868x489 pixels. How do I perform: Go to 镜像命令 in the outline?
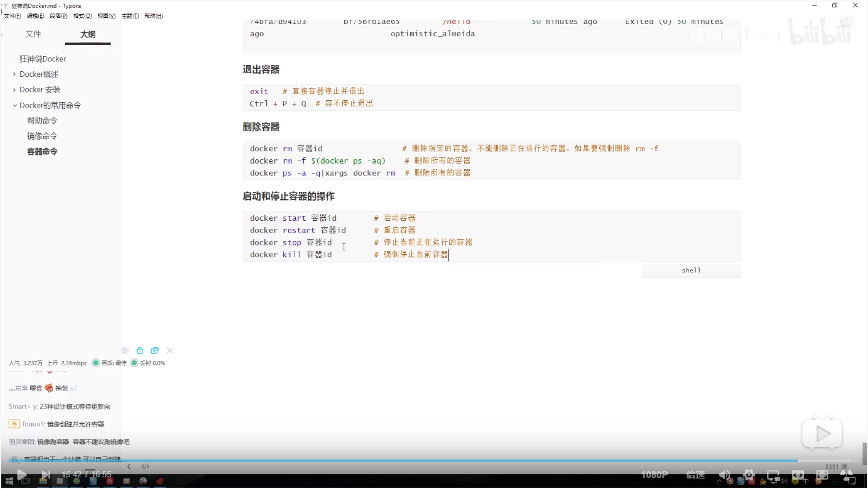pos(42,136)
